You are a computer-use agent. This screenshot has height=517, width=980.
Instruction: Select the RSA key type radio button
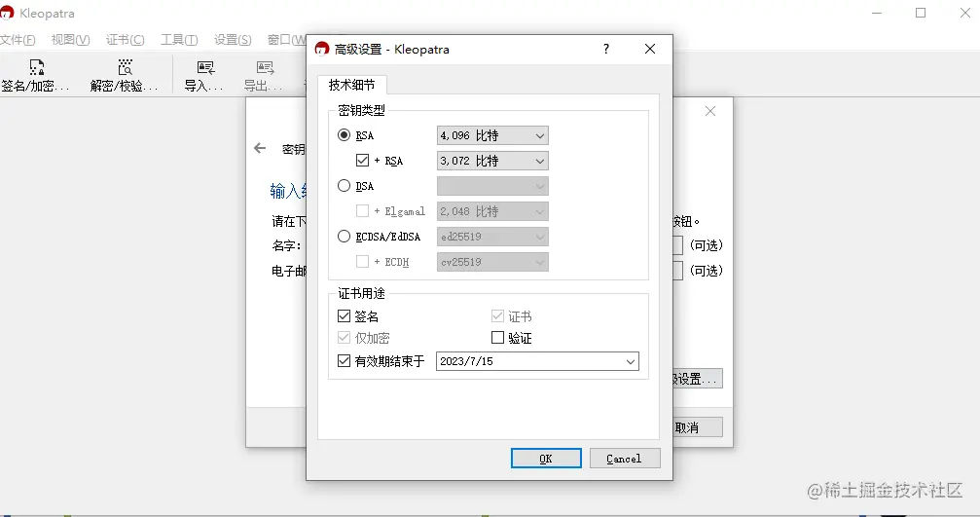(x=344, y=135)
